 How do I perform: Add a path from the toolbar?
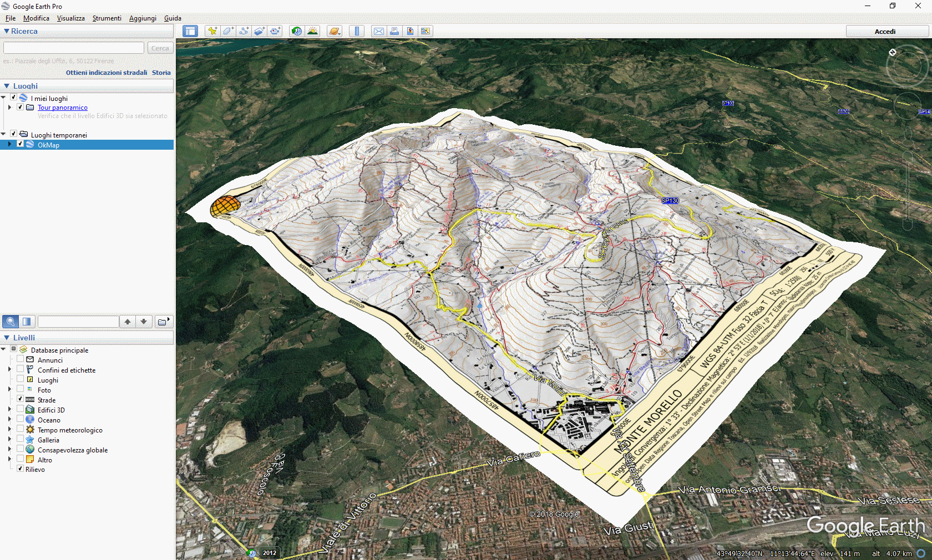click(x=244, y=31)
